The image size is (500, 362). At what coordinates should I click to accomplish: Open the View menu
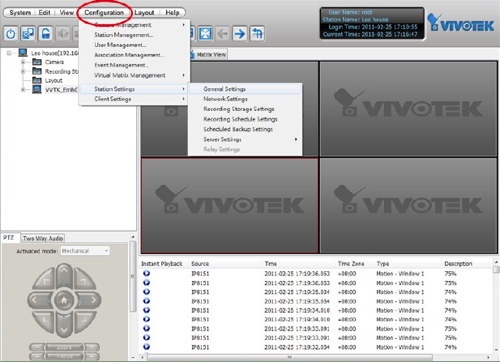pyautogui.click(x=66, y=13)
